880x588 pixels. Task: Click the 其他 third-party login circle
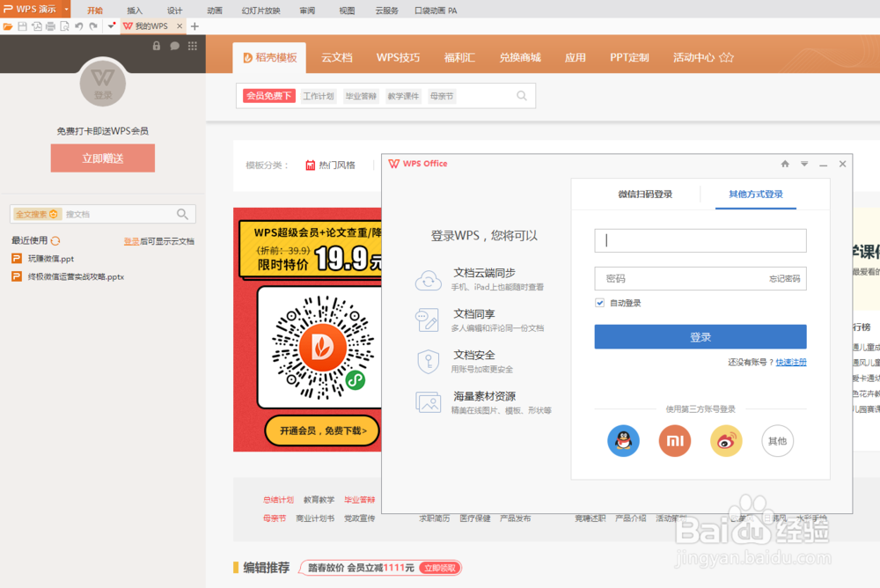click(x=777, y=441)
